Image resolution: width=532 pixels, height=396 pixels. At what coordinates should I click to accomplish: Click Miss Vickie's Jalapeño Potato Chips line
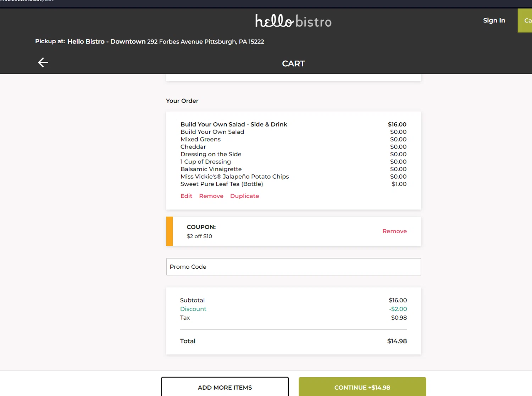pyautogui.click(x=234, y=177)
